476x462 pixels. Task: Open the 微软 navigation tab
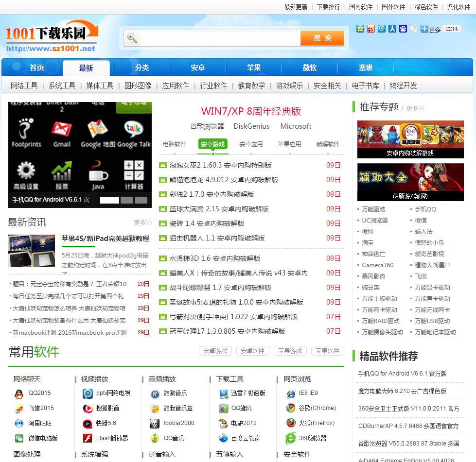coord(309,68)
